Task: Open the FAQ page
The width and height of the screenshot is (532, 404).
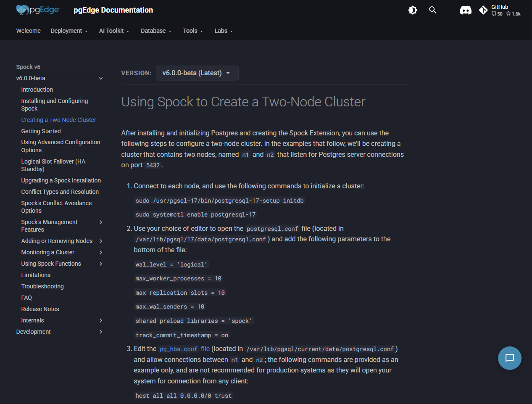Action: pyautogui.click(x=26, y=298)
